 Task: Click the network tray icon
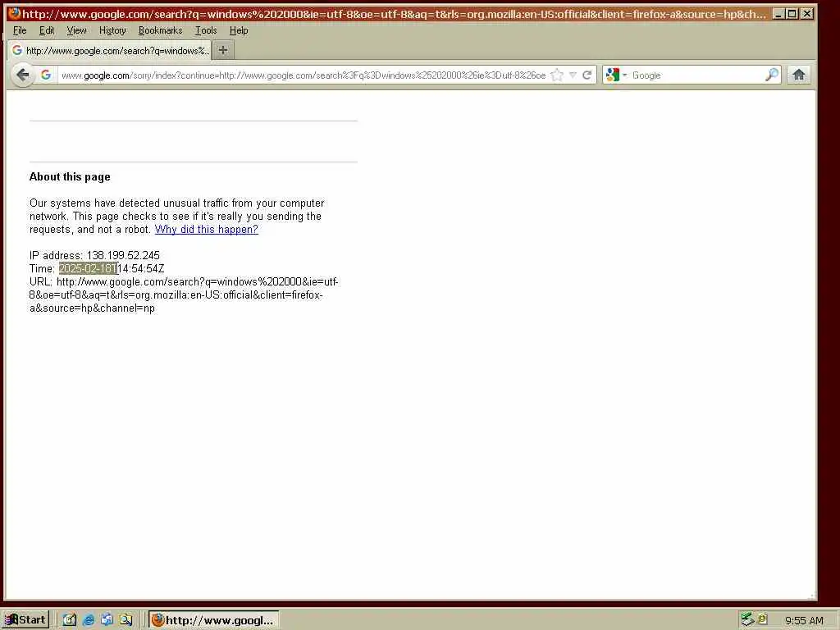747,619
